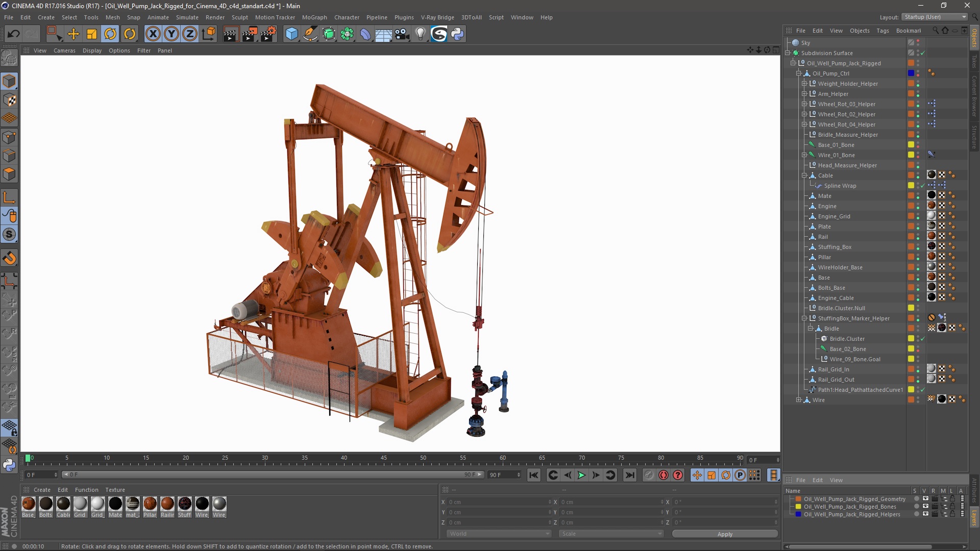Open the viewport Cameras menu
The width and height of the screenshot is (980, 551).
click(64, 51)
